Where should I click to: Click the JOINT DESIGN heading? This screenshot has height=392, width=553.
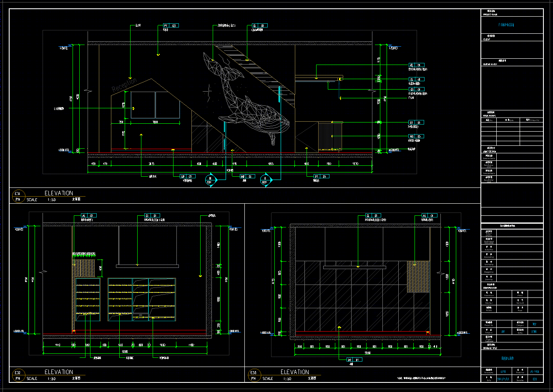tap(490, 152)
